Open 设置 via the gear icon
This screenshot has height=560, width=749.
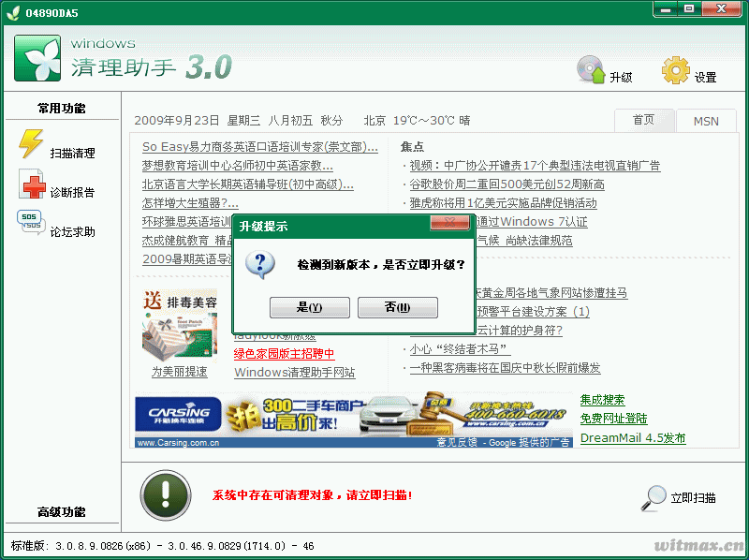(675, 70)
